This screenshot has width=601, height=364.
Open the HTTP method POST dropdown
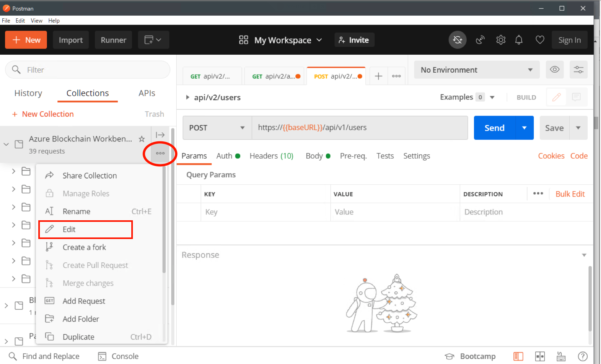[x=217, y=128]
